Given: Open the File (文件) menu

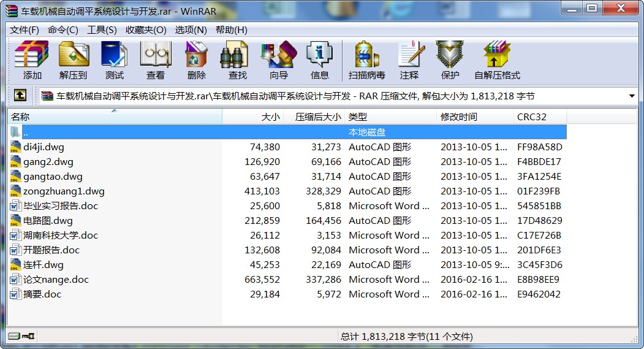Looking at the screenshot, I should tap(25, 30).
